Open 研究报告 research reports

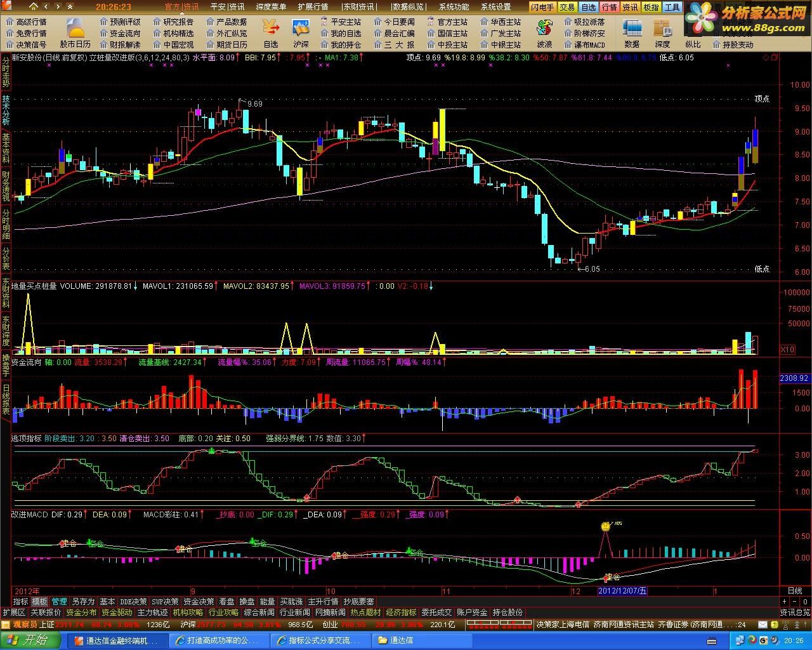[173, 22]
